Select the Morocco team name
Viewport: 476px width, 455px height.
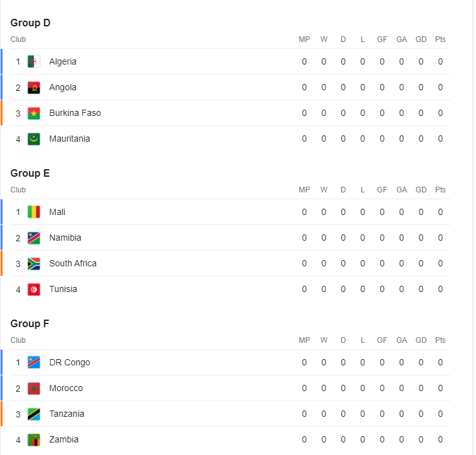click(x=66, y=388)
